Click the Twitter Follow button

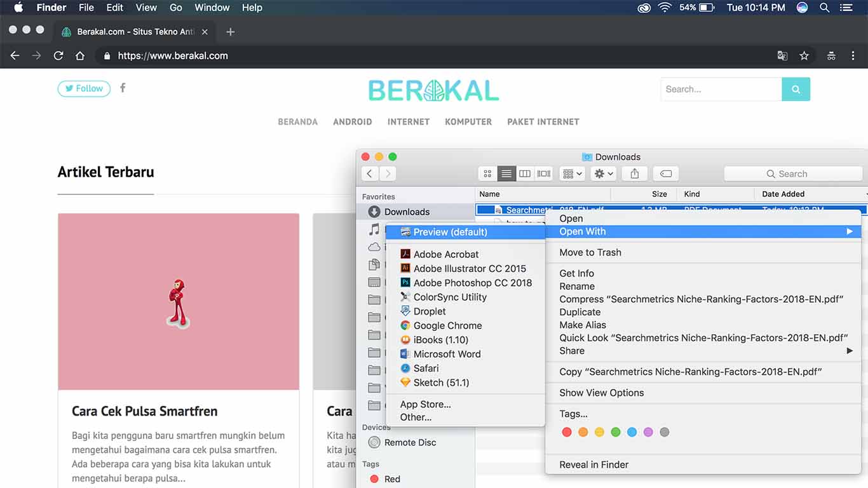pyautogui.click(x=84, y=89)
